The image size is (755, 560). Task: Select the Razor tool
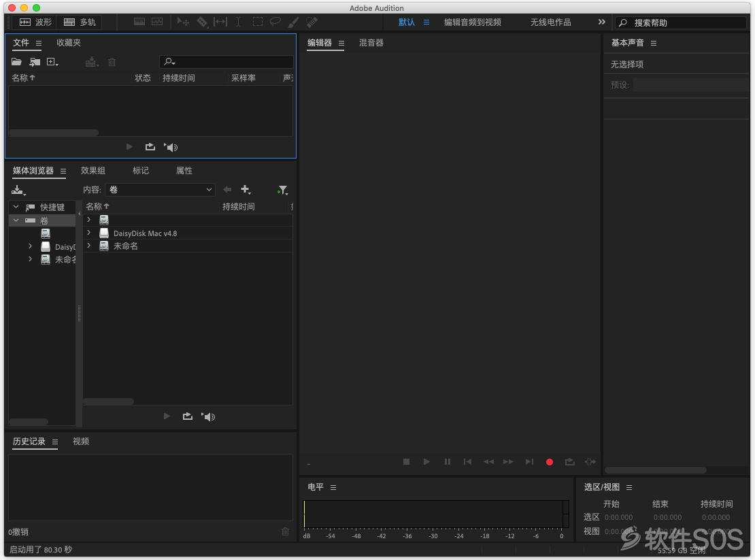[x=202, y=22]
